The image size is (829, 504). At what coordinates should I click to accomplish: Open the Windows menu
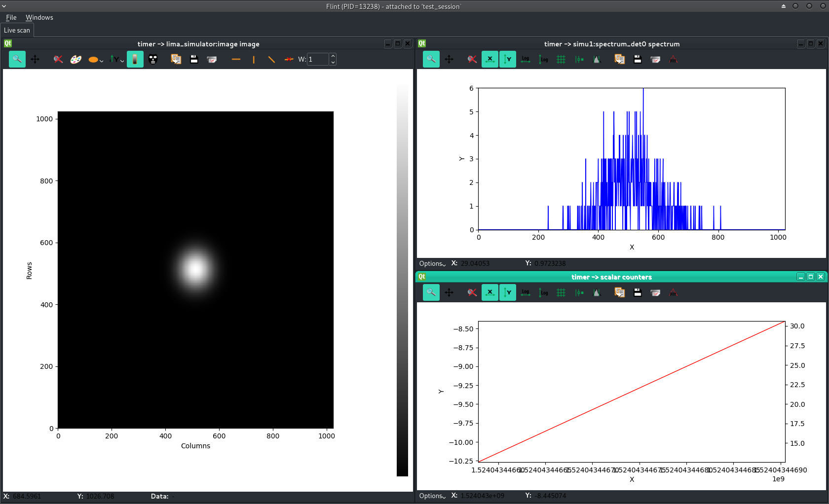click(x=39, y=17)
